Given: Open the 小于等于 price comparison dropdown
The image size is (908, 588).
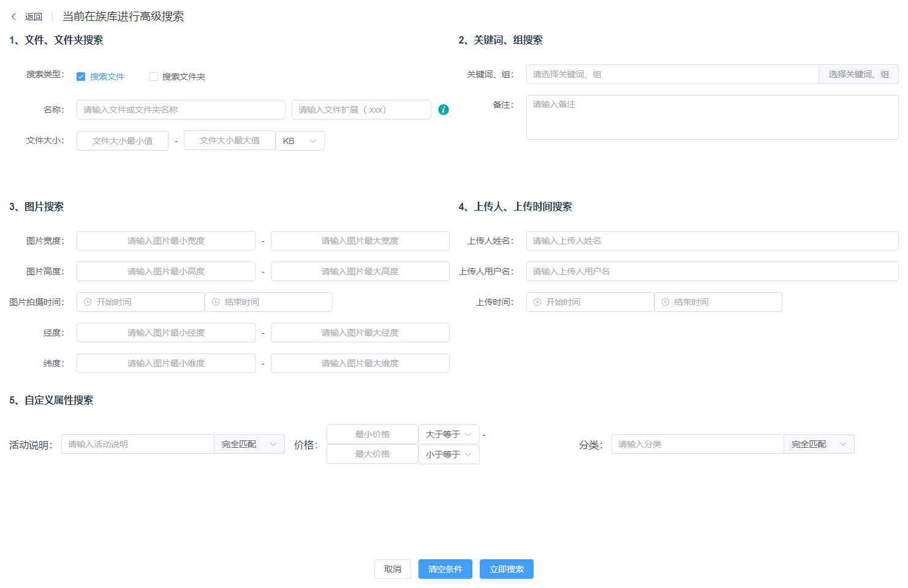Looking at the screenshot, I should (448, 454).
